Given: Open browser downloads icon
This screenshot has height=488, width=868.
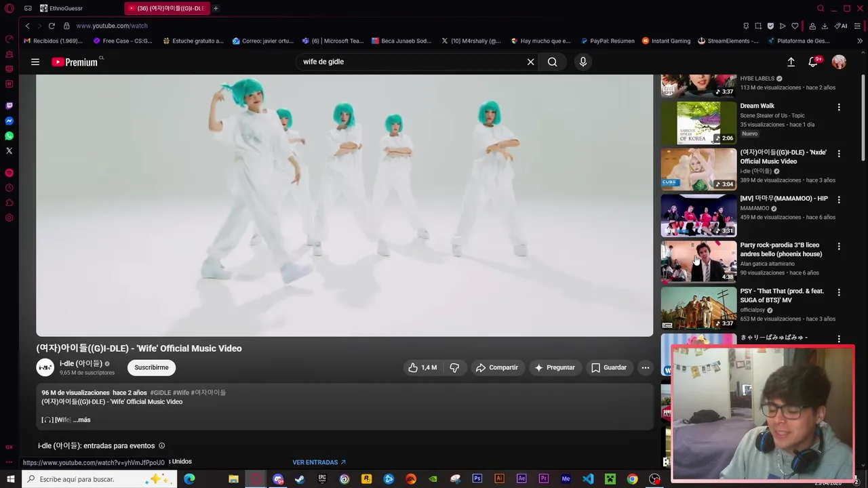Looking at the screenshot, I should pyautogui.click(x=825, y=26).
